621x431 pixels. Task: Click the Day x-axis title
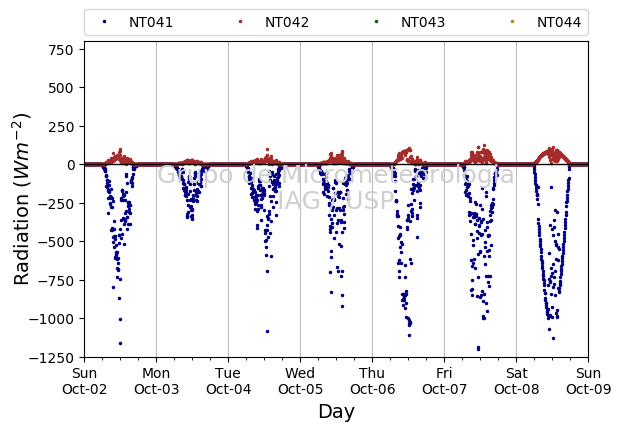336,412
